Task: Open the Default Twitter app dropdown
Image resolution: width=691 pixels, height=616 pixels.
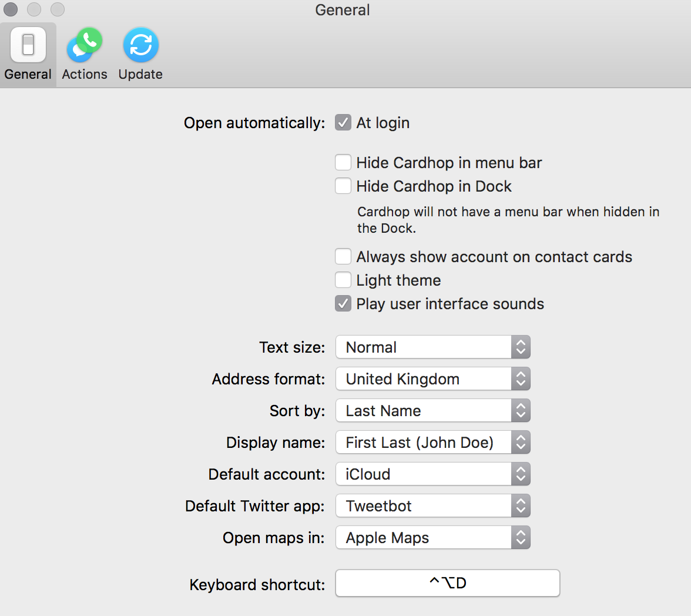Action: coord(432,505)
